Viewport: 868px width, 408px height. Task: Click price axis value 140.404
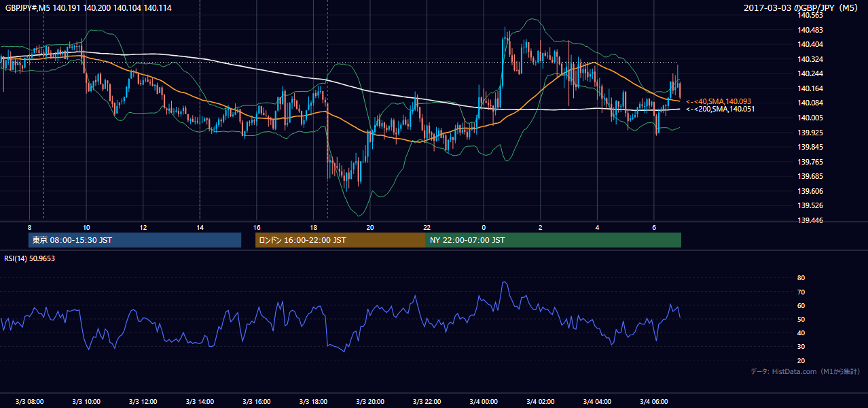[810, 44]
